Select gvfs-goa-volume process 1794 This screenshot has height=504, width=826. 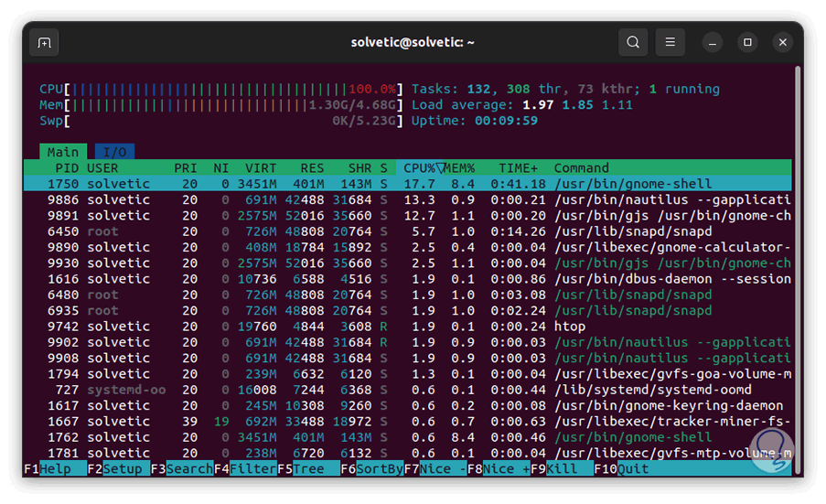407,374
